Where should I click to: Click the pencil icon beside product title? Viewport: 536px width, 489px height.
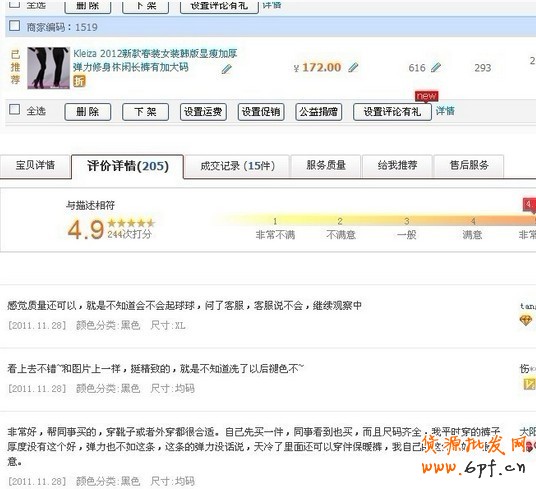(226, 69)
